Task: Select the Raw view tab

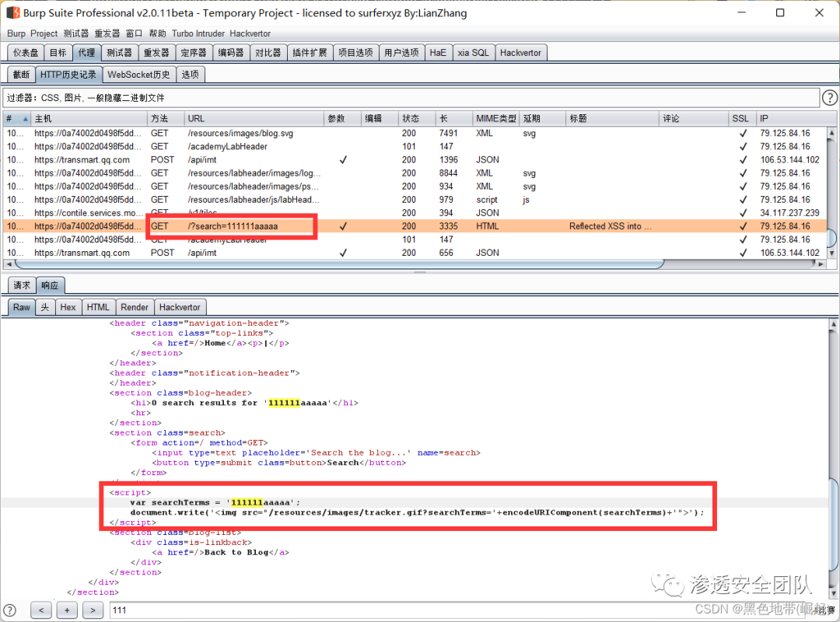Action: [x=22, y=307]
